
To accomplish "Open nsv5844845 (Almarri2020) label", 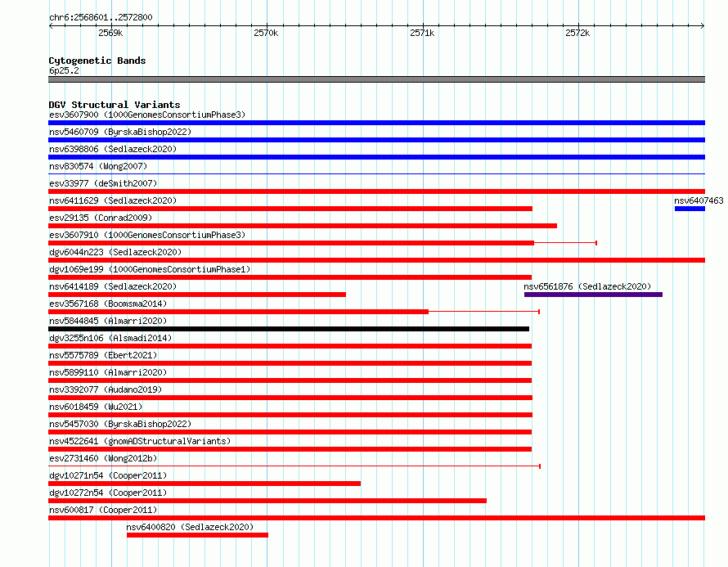I will pyautogui.click(x=108, y=321).
